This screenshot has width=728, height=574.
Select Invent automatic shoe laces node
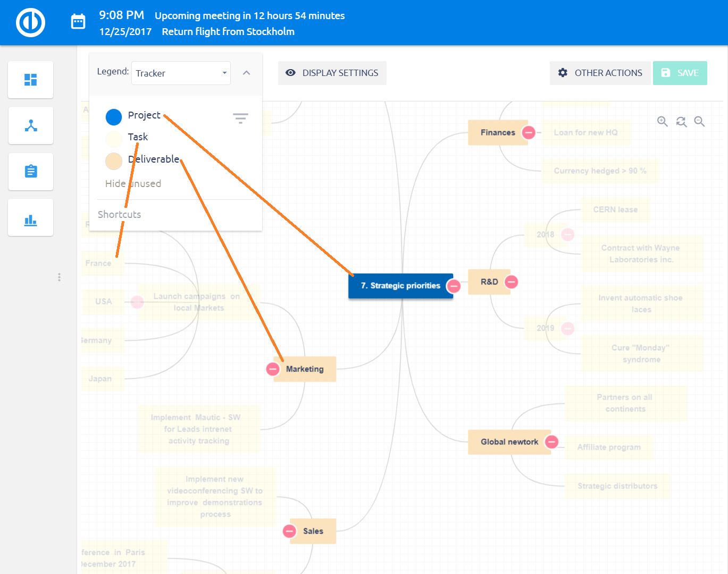[642, 303]
